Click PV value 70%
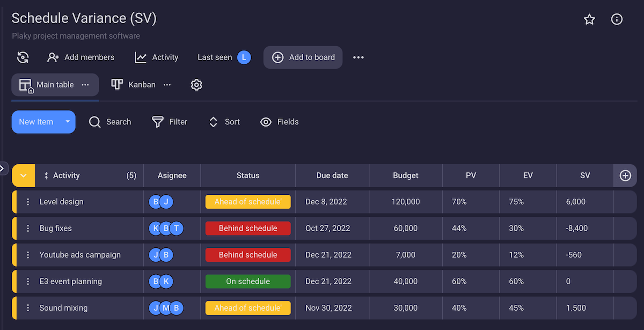644x330 pixels. click(459, 202)
